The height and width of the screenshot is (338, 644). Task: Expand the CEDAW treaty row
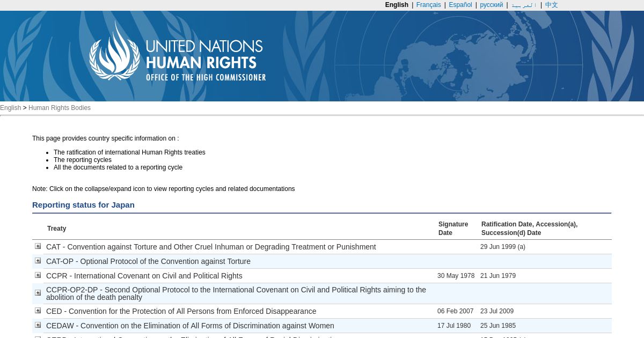(38, 325)
